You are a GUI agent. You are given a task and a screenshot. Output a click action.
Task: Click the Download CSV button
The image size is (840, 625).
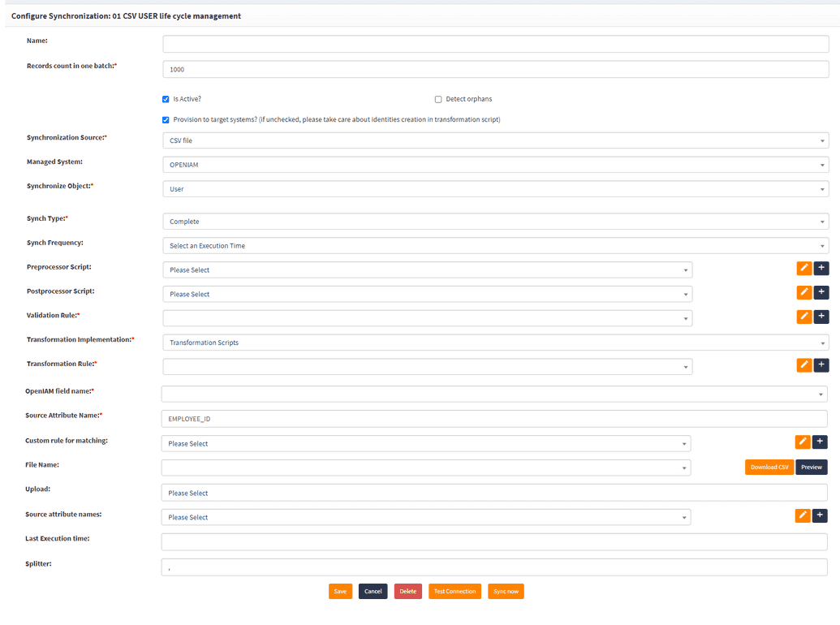click(x=769, y=467)
